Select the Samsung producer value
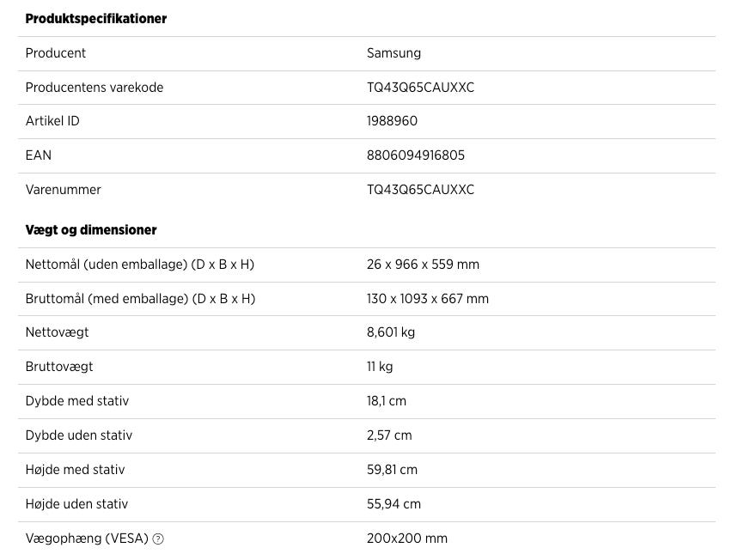 pyautogui.click(x=393, y=53)
